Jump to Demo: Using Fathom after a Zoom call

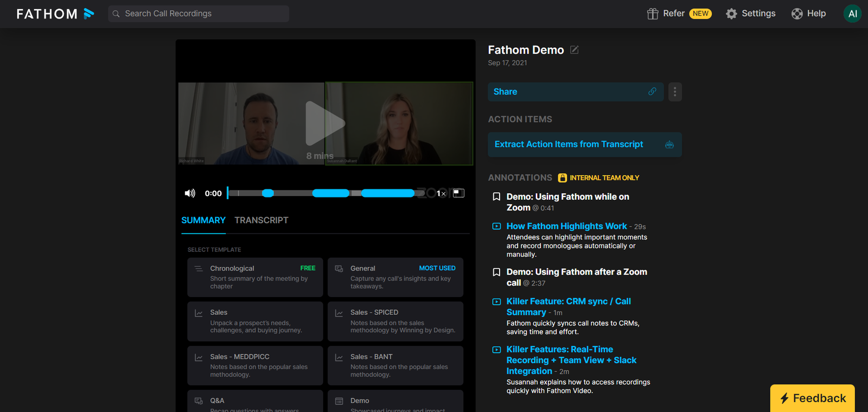pos(577,277)
